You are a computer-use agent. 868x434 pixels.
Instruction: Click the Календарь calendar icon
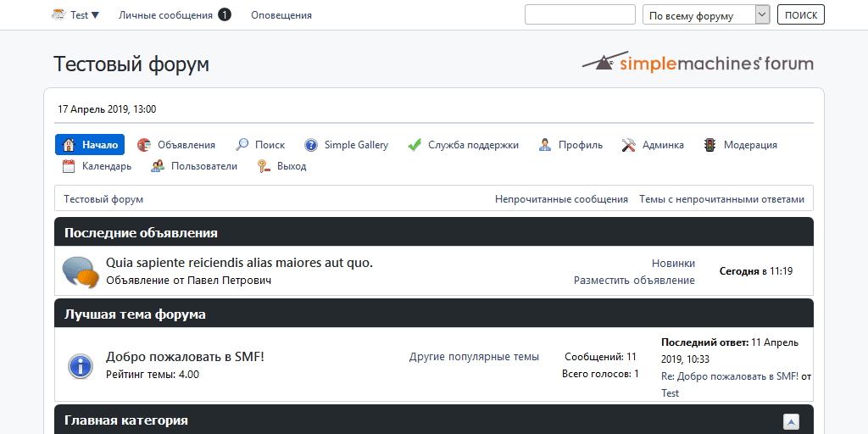[x=70, y=166]
